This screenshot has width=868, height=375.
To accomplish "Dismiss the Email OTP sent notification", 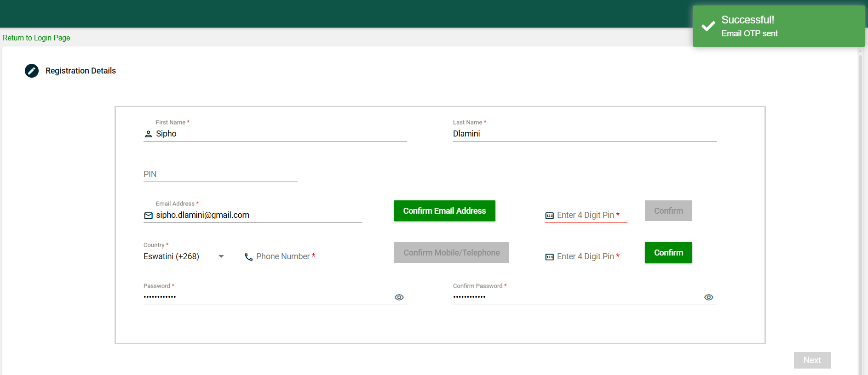I will pyautogui.click(x=778, y=26).
